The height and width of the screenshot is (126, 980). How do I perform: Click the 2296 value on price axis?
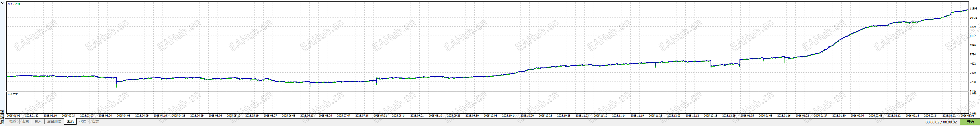973,82
